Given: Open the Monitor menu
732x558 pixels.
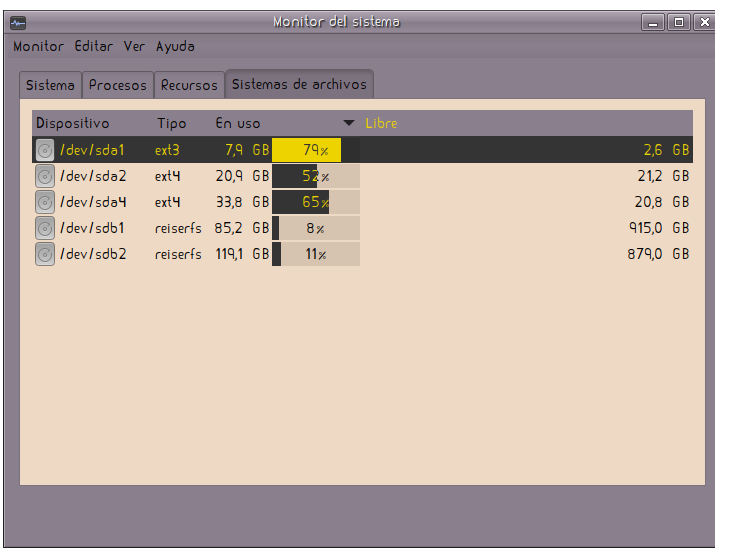Looking at the screenshot, I should pos(38,46).
